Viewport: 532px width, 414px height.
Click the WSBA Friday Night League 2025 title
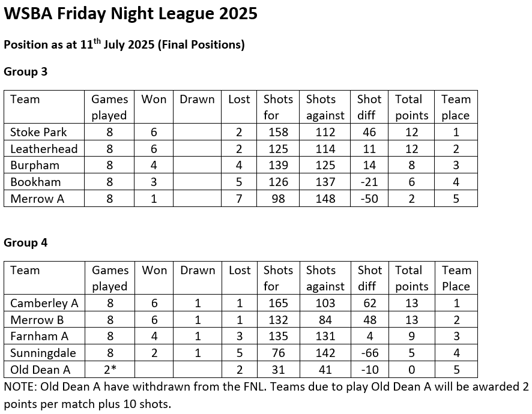point(131,14)
